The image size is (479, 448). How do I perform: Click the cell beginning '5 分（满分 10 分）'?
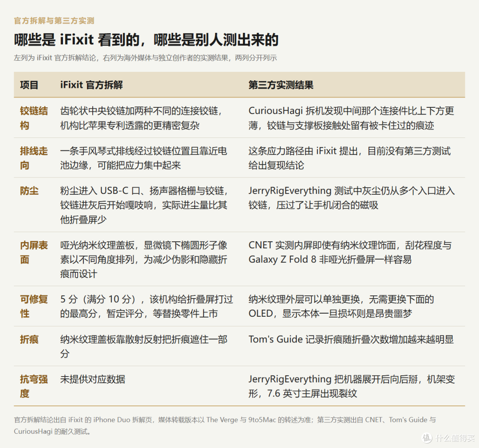point(147,306)
